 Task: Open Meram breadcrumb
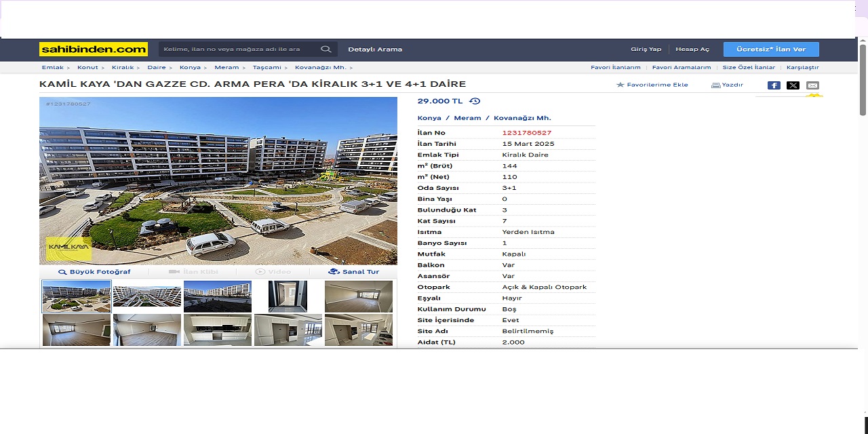[x=226, y=67]
